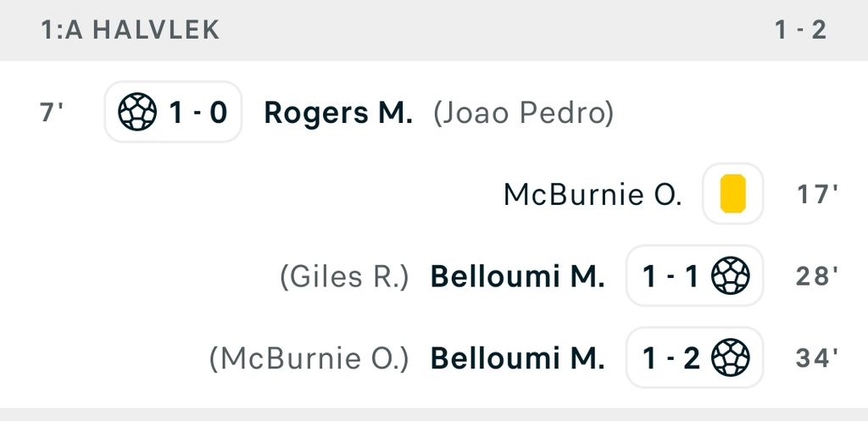Open assist credit (McBurnie O.) in parentheses
The width and height of the screenshot is (868, 421).
pyautogui.click(x=309, y=358)
